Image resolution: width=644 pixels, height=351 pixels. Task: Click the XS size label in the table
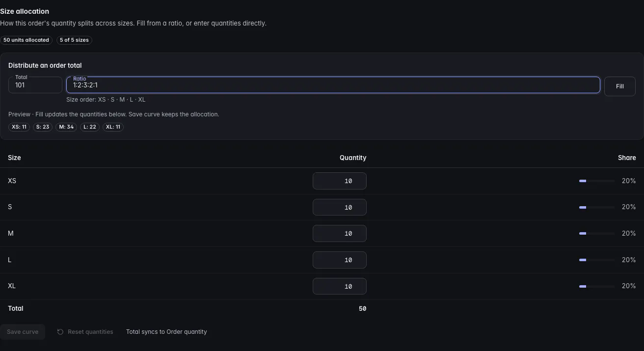[12, 181]
